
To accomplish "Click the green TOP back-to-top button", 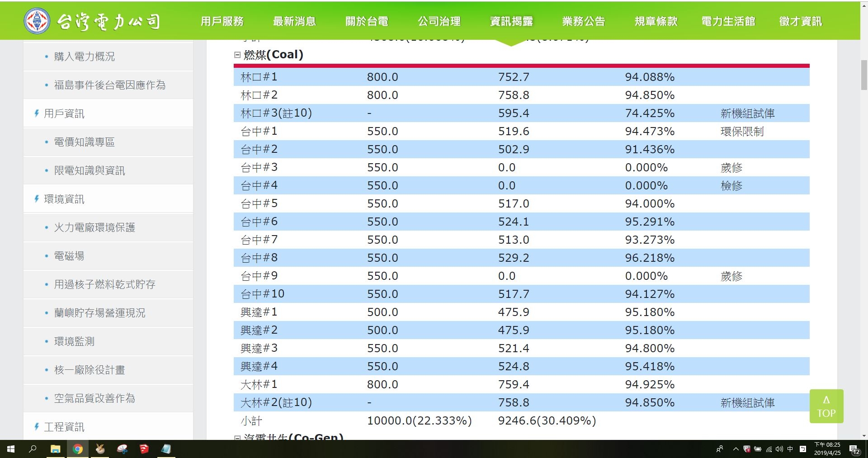I will tap(826, 406).
